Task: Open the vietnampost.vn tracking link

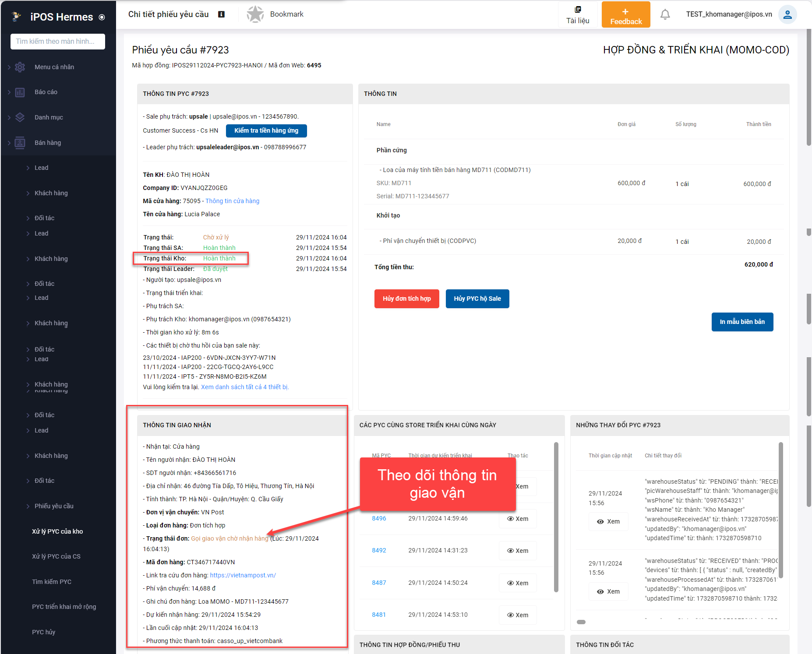Action: pos(243,575)
